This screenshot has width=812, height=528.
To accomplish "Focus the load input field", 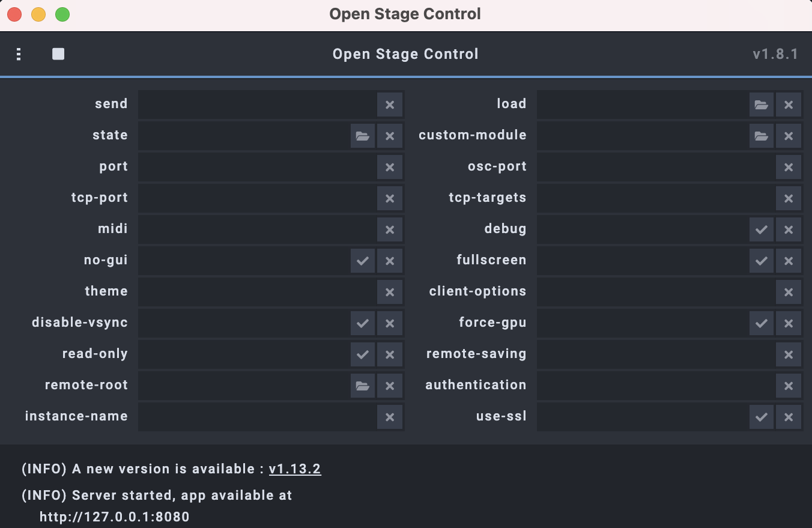I will pyautogui.click(x=643, y=105).
